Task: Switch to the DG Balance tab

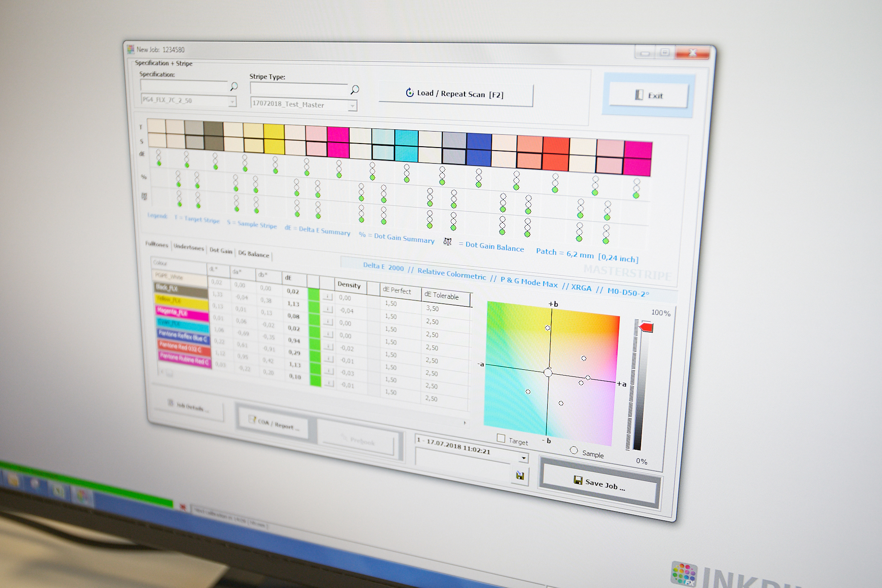Action: (x=253, y=254)
